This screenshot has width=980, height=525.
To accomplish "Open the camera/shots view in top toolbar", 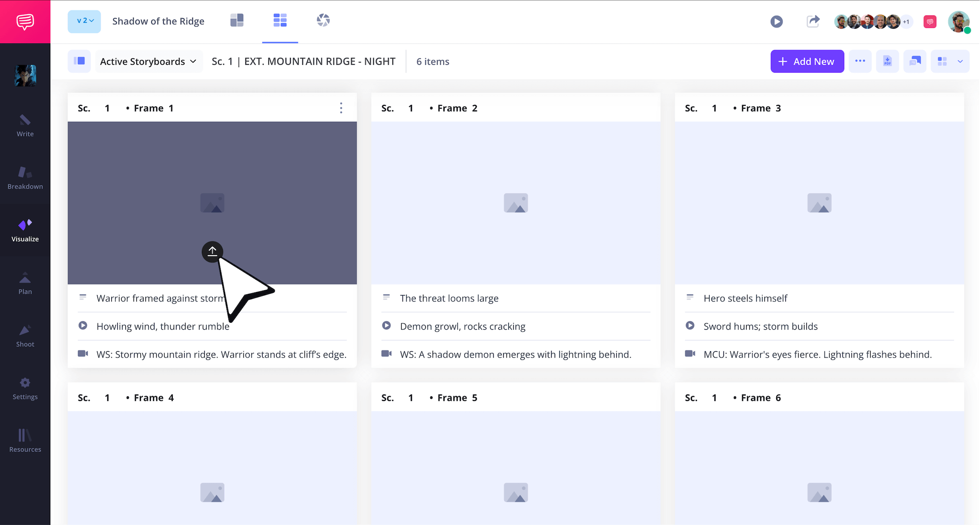I will coord(323,21).
